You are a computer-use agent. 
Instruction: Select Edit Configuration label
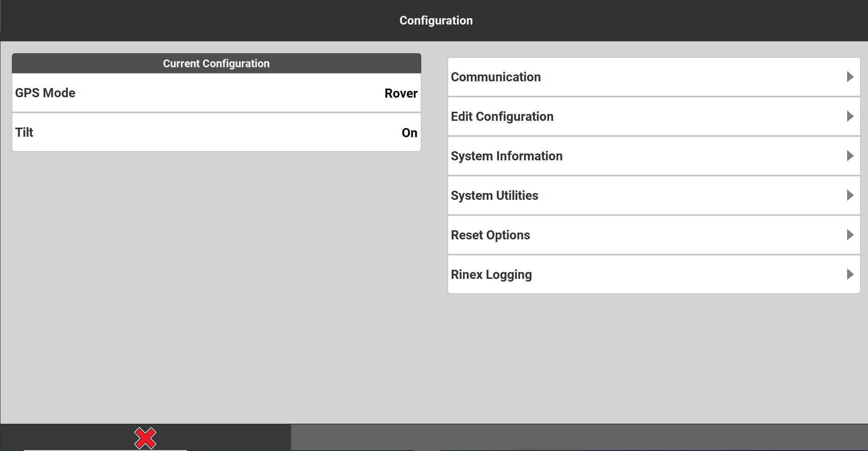502,117
